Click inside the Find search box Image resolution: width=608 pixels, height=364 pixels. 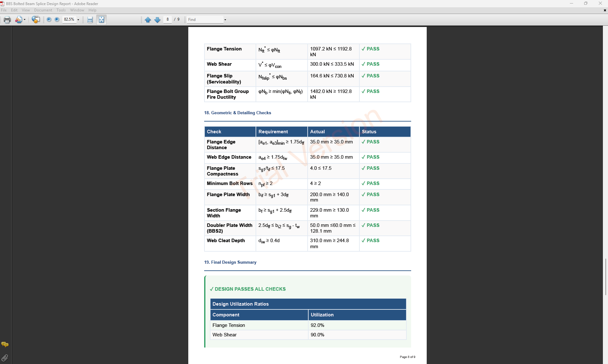click(x=203, y=19)
